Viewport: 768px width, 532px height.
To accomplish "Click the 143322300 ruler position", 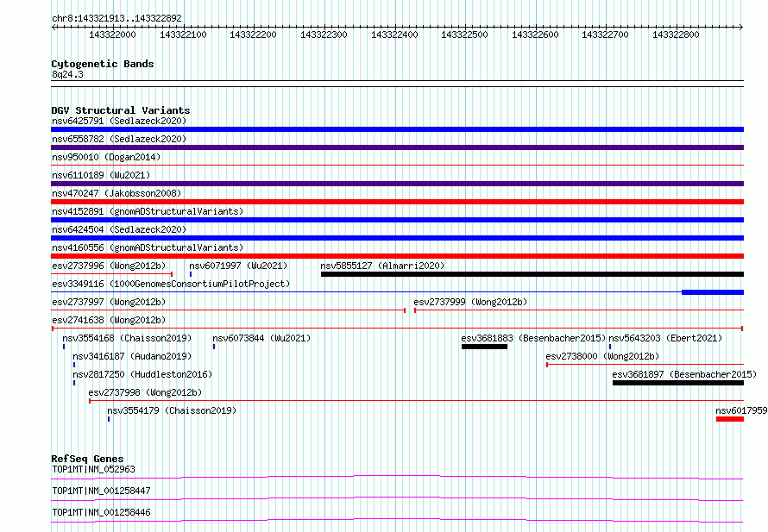I will (324, 34).
